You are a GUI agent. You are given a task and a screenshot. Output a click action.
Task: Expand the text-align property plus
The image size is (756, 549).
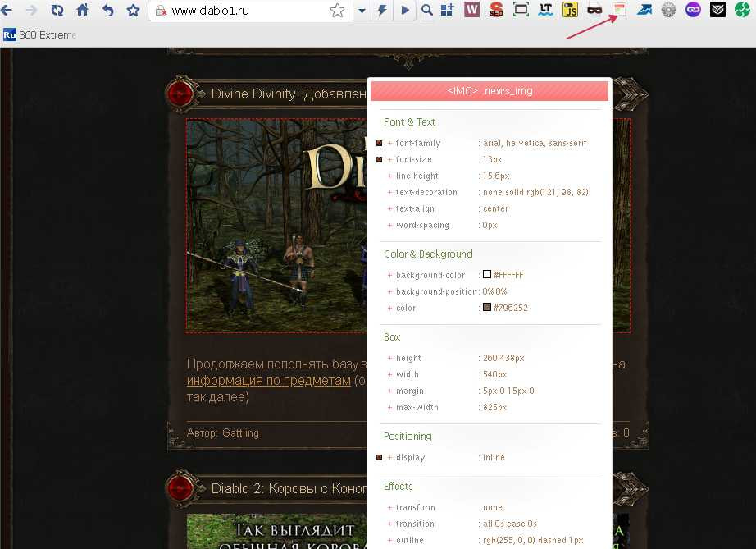[x=389, y=209]
